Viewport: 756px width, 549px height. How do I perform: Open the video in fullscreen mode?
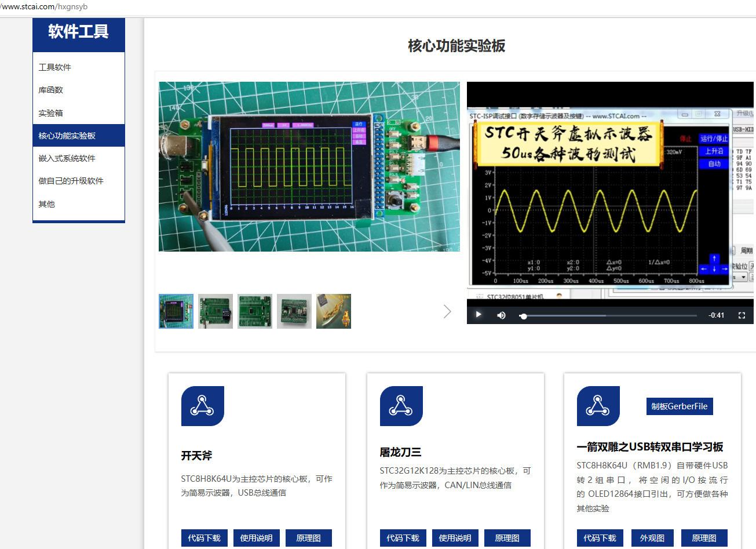742,315
